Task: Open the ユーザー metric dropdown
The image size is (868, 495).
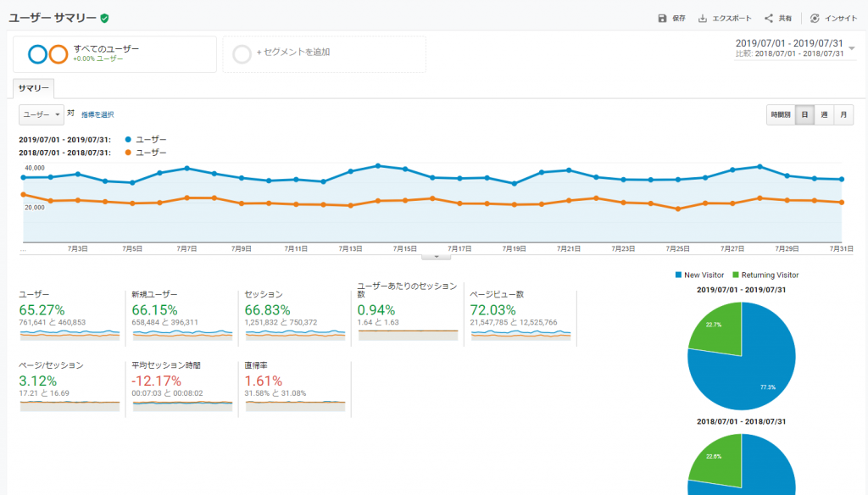Action: click(x=42, y=114)
